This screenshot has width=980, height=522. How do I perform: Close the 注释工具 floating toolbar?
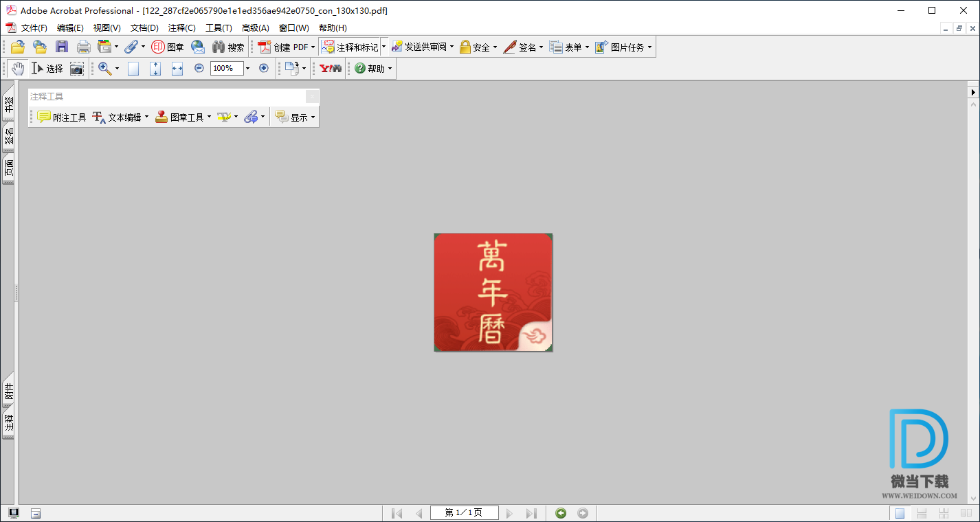312,97
